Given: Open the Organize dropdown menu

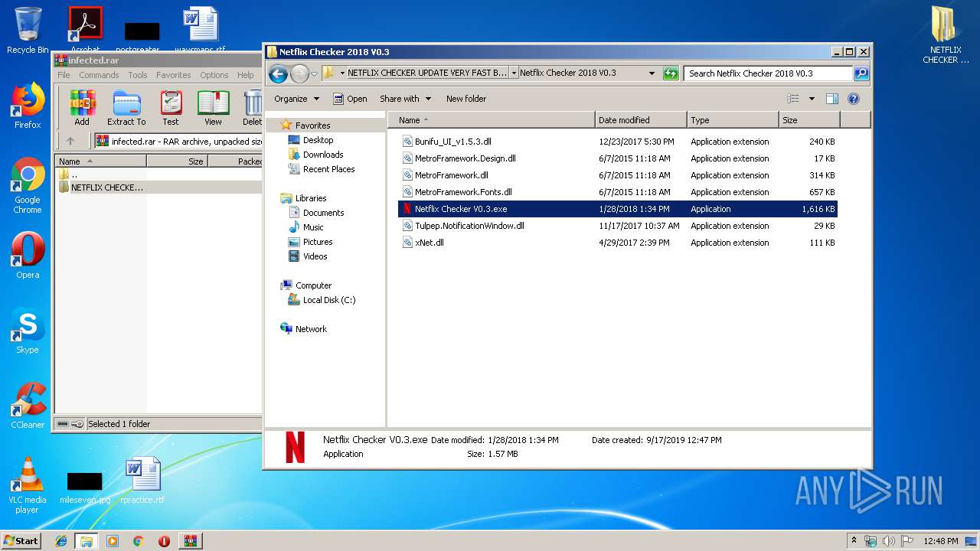Looking at the screenshot, I should 296,99.
